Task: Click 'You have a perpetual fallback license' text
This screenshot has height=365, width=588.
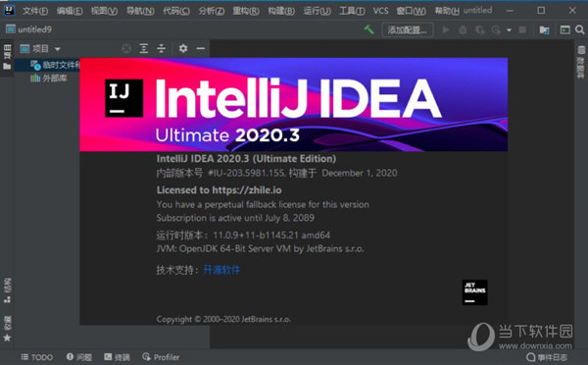Action: [263, 204]
